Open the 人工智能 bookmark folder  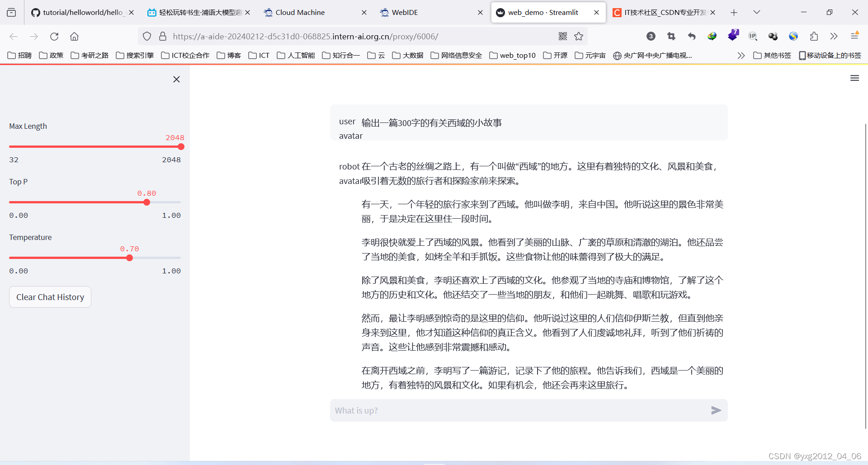pyautogui.click(x=296, y=55)
